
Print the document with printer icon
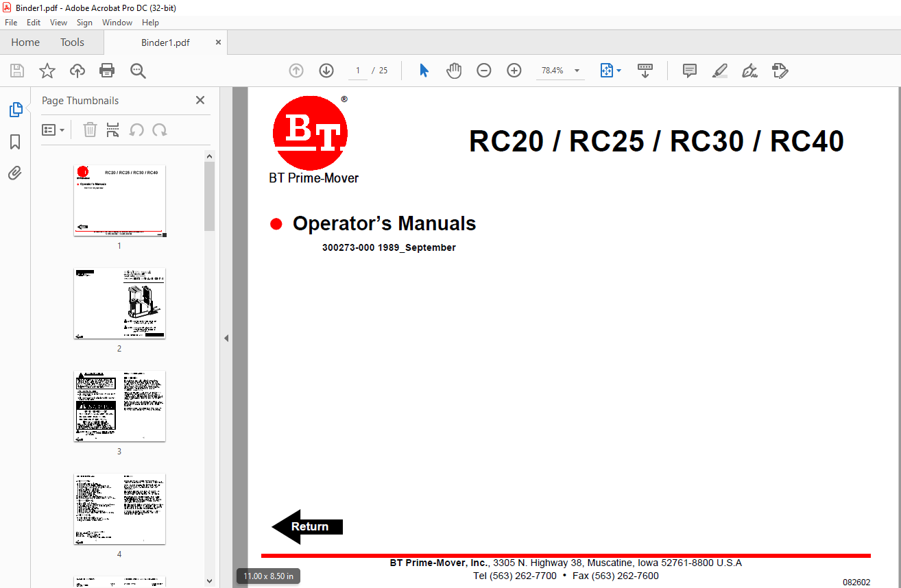pyautogui.click(x=107, y=71)
